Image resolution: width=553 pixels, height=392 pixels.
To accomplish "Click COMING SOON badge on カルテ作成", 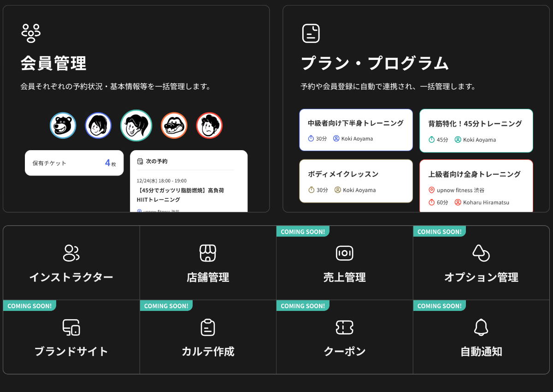I will coord(166,306).
